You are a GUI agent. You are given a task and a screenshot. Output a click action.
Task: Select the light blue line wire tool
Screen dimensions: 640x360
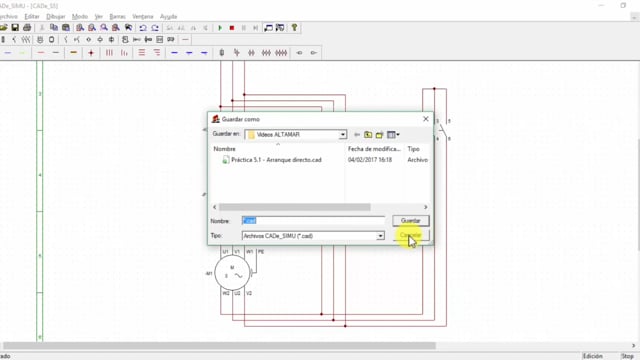(x=8, y=53)
